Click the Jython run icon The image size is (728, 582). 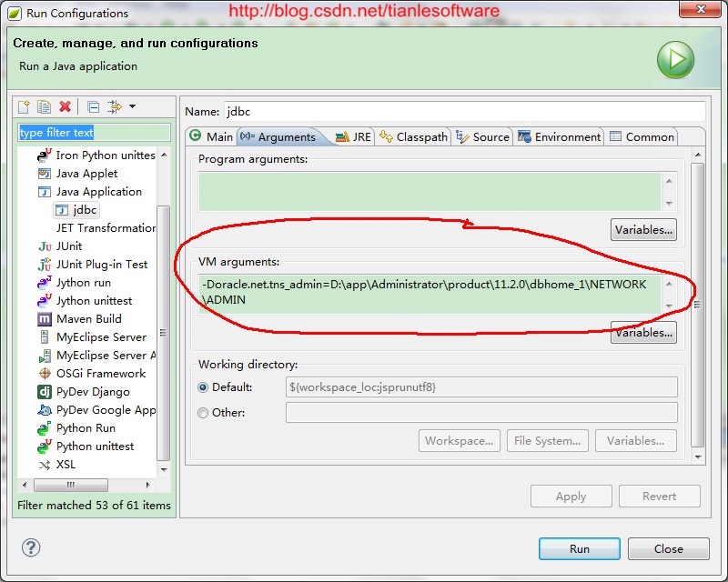(x=45, y=283)
